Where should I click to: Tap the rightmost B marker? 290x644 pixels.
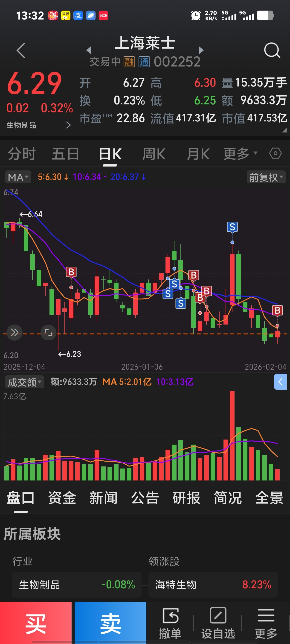277,310
